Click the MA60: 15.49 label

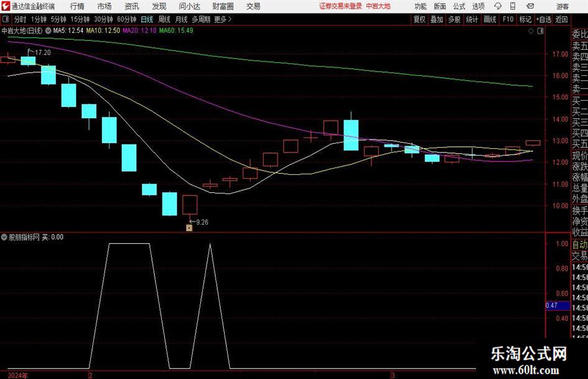pos(176,30)
